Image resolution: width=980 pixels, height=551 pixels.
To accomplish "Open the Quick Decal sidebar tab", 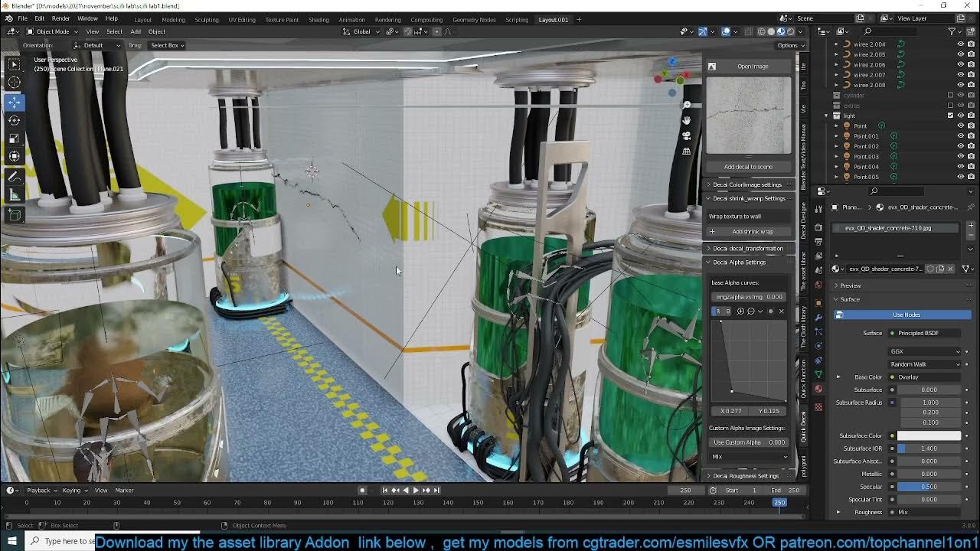I will [x=803, y=425].
